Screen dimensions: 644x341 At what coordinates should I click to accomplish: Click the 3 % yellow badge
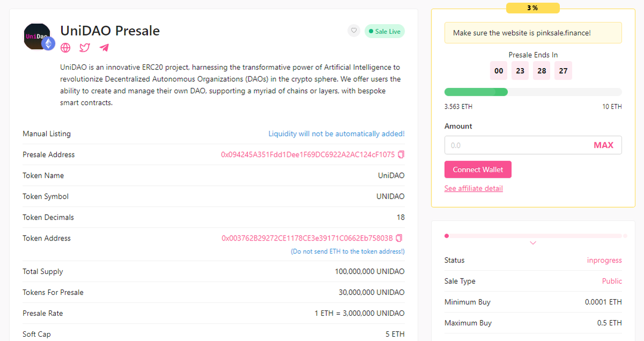533,8
